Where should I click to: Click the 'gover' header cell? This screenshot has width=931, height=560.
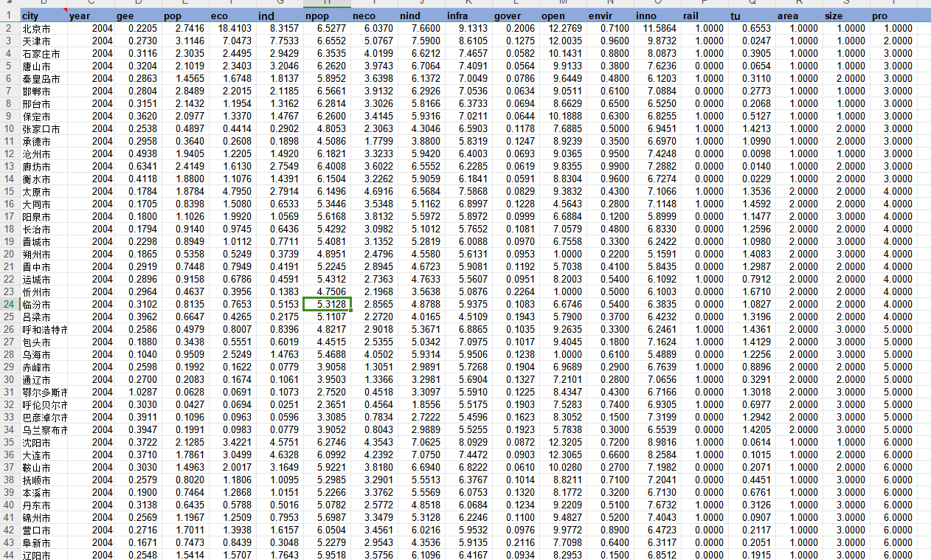pyautogui.click(x=516, y=16)
